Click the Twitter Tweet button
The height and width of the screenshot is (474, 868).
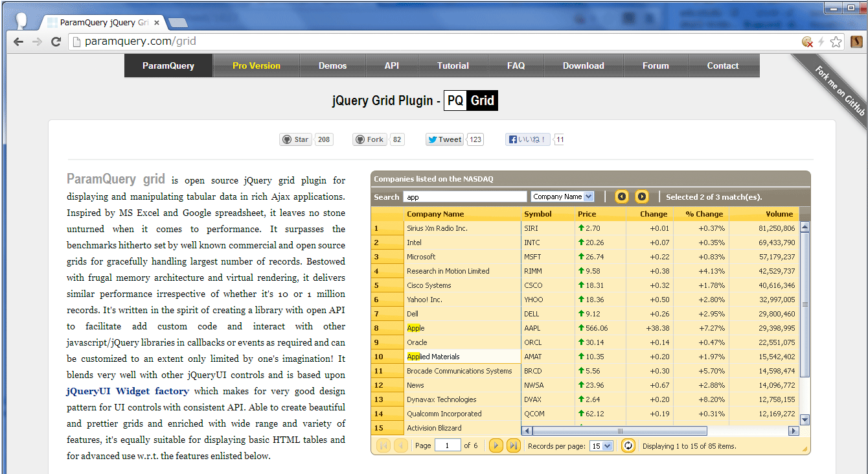(444, 139)
